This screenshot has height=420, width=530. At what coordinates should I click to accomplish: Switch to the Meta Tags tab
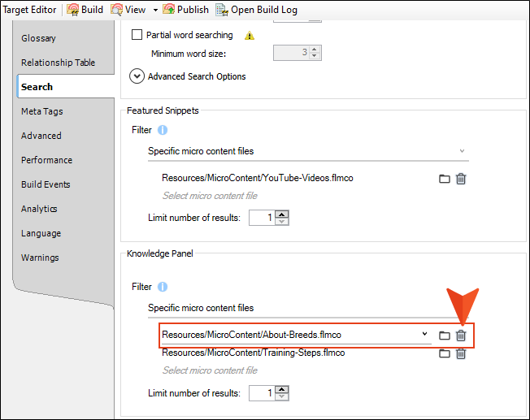[42, 111]
